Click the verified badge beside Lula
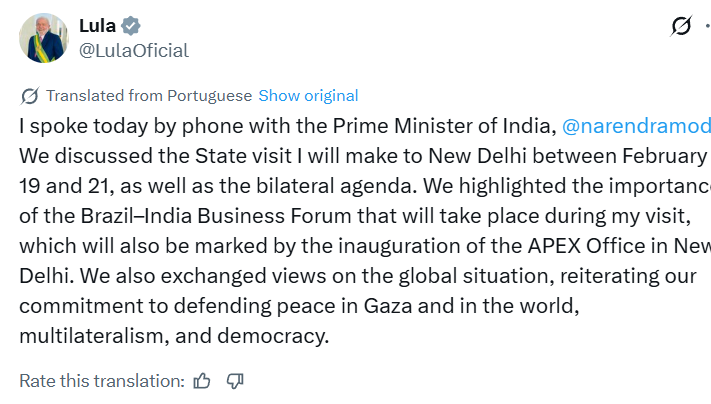 (x=130, y=25)
